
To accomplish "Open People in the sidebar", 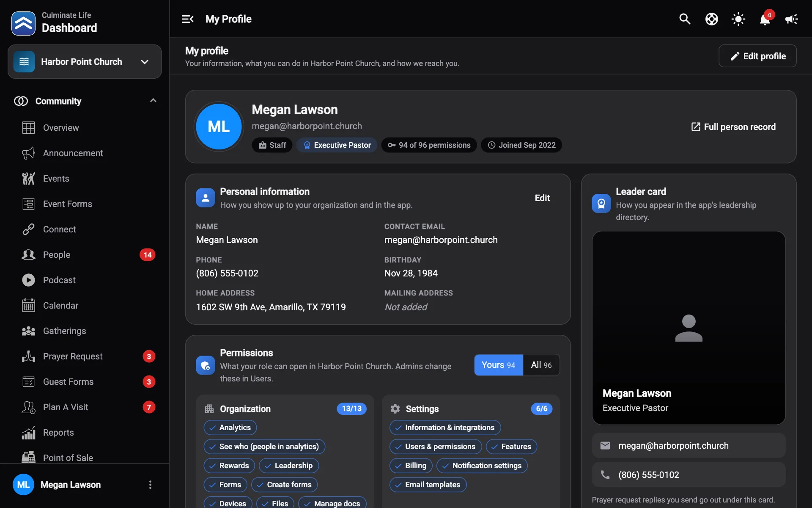I will click(x=85, y=254).
